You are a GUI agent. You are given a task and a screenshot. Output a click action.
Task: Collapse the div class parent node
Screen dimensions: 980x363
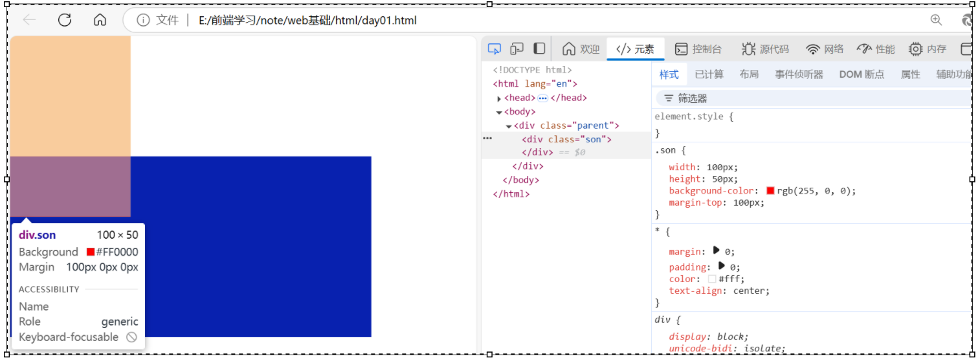(x=509, y=126)
